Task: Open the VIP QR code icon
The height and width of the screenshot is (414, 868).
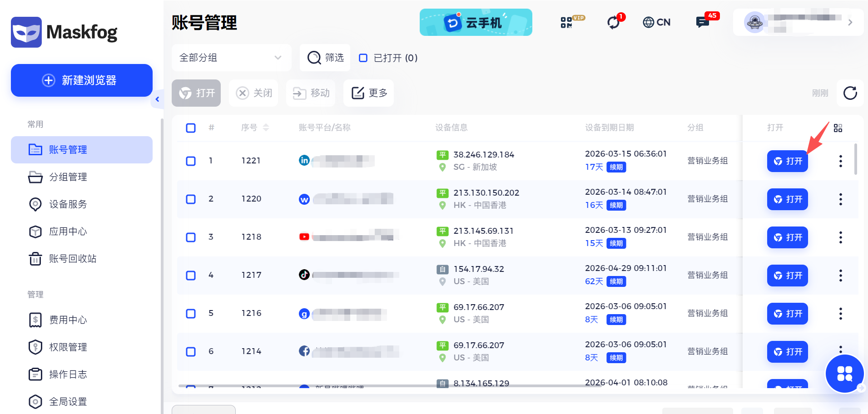Action: pyautogui.click(x=571, y=22)
